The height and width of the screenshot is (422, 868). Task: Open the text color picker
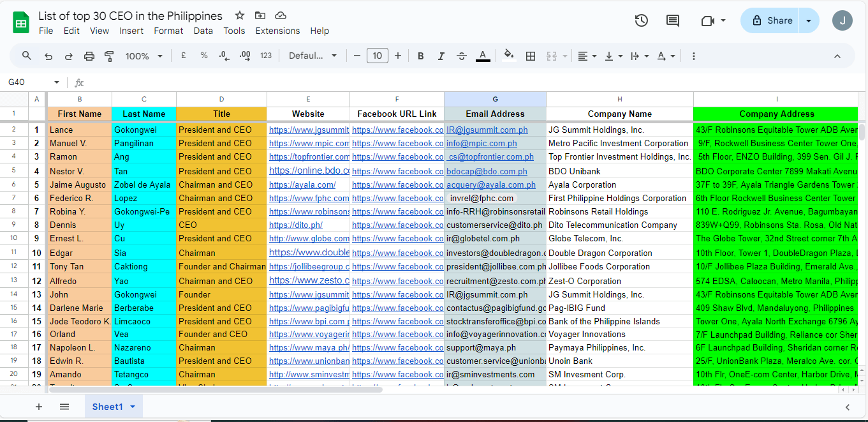483,56
